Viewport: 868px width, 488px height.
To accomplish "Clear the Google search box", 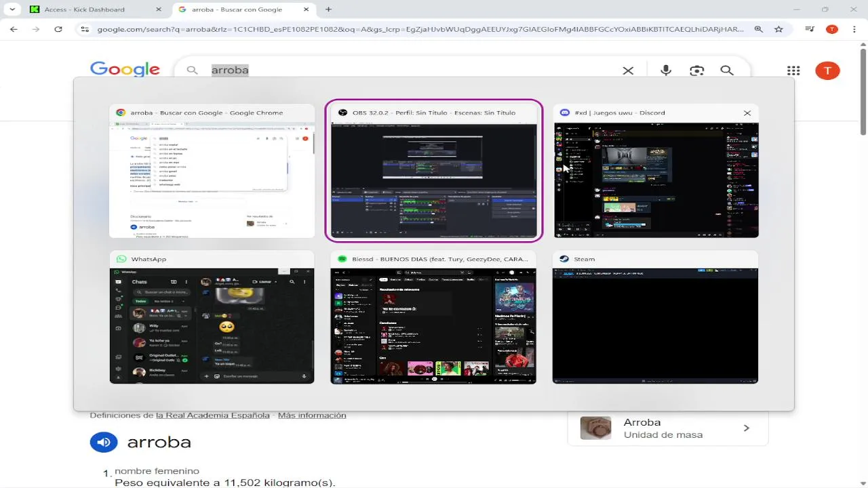I will point(628,70).
